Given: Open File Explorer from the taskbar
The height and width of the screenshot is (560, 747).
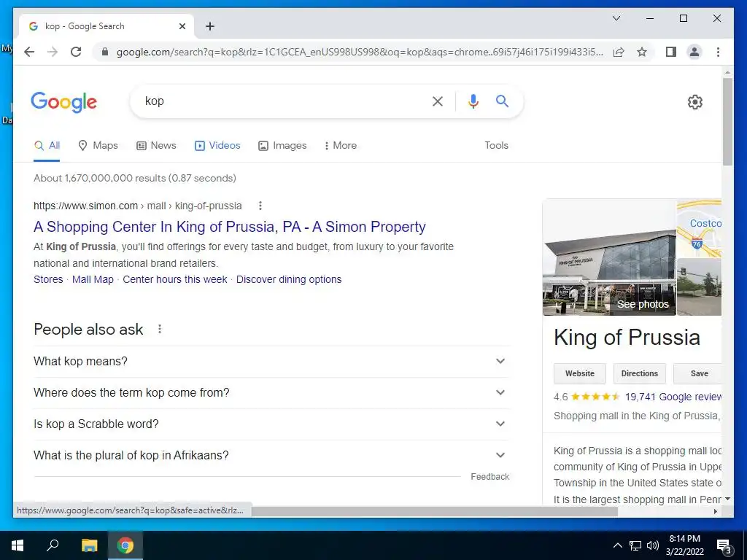Looking at the screenshot, I should (89, 545).
